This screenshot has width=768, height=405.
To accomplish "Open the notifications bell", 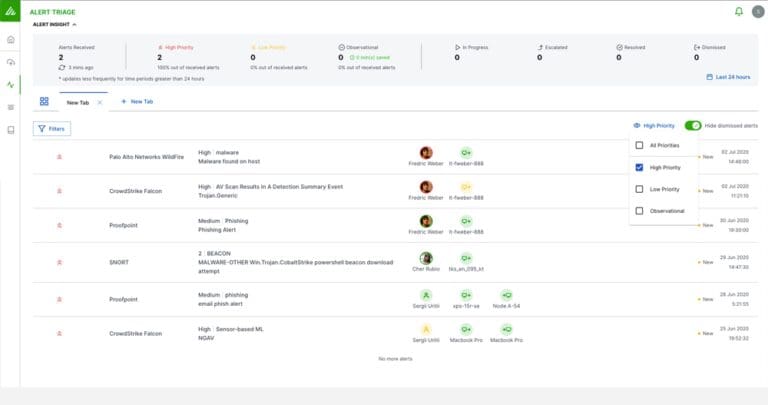I will pyautogui.click(x=739, y=11).
